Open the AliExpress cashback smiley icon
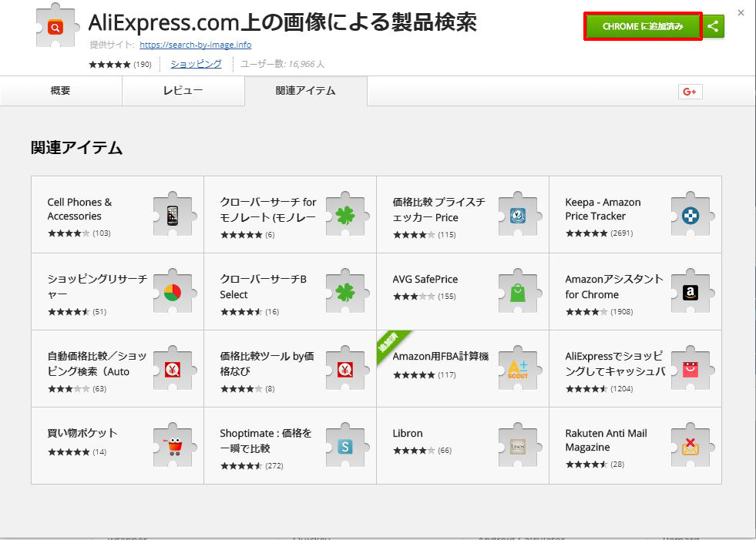Image resolution: width=756 pixels, height=540 pixels. [x=691, y=369]
